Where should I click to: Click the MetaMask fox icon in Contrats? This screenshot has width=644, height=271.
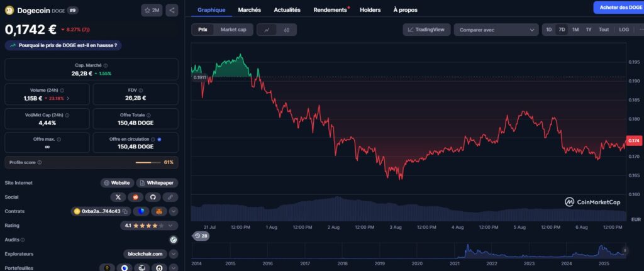[158, 211]
